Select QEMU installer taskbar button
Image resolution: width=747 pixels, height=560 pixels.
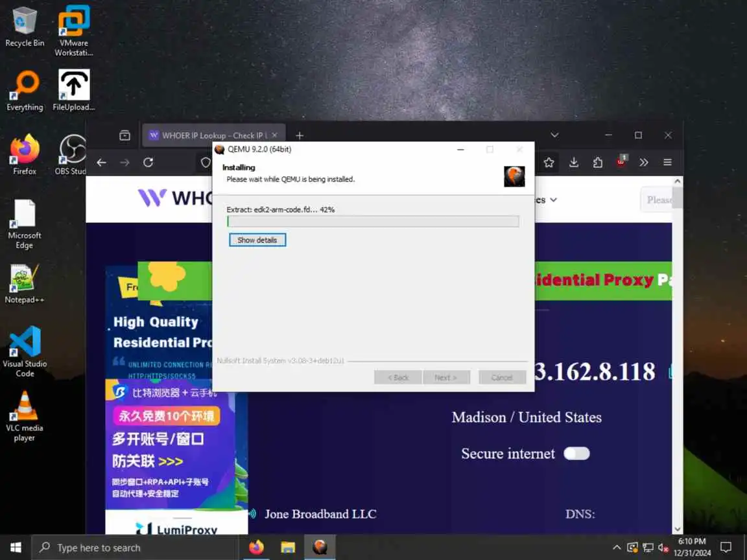pyautogui.click(x=320, y=548)
